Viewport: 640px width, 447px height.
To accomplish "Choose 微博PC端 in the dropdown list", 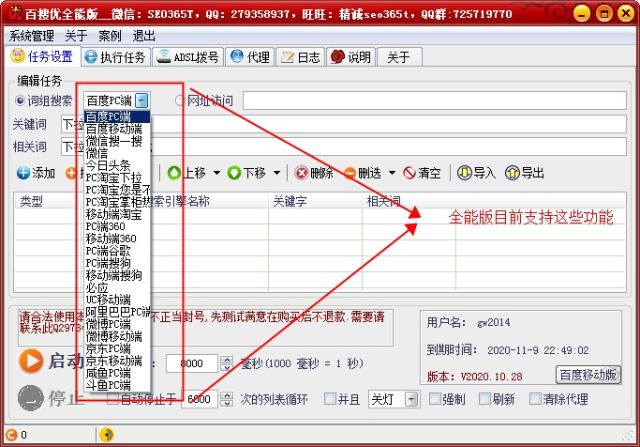I will pos(117,325).
